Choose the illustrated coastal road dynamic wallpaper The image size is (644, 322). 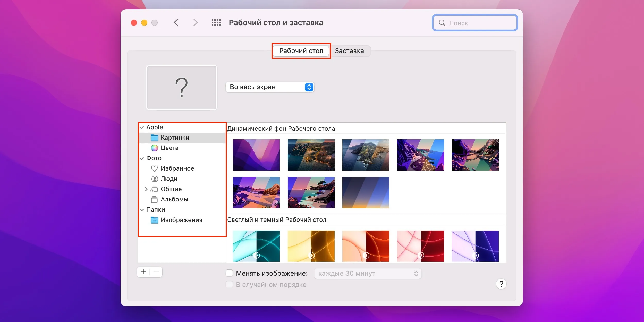[420, 155]
